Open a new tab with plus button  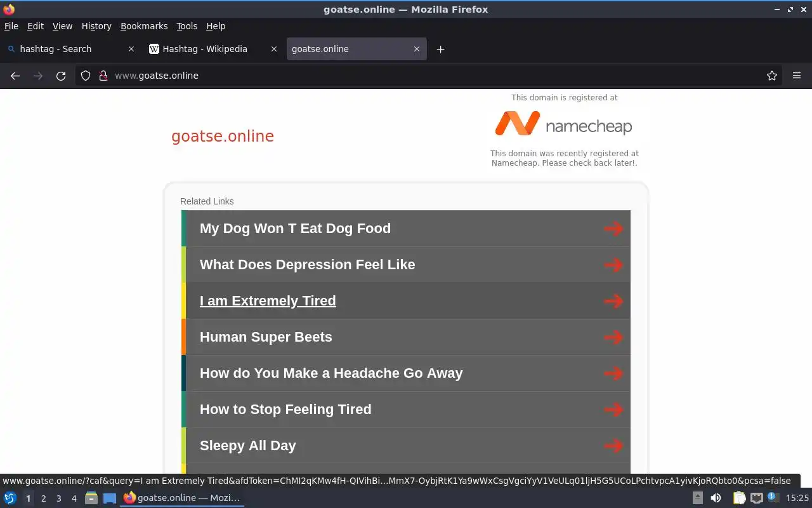tap(440, 49)
